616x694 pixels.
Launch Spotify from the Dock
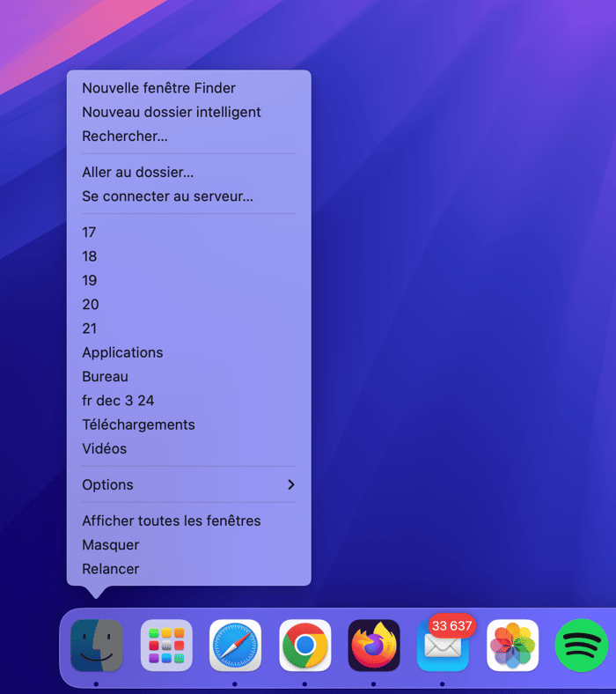pos(582,645)
